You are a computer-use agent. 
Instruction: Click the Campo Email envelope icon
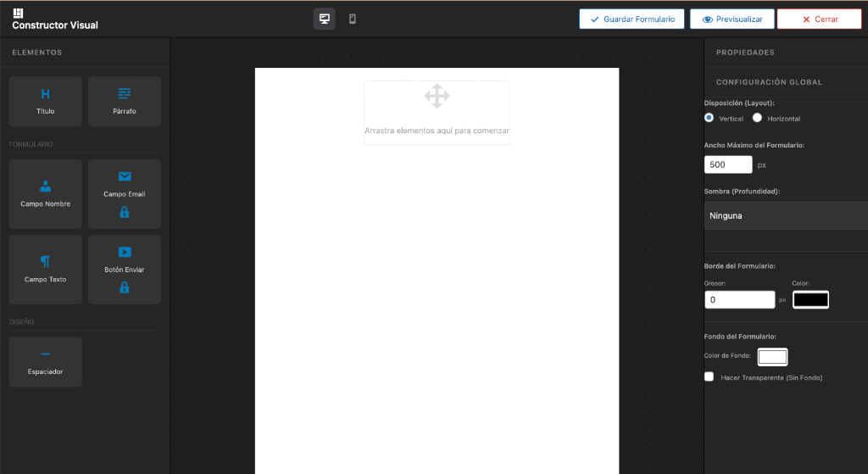pos(125,176)
